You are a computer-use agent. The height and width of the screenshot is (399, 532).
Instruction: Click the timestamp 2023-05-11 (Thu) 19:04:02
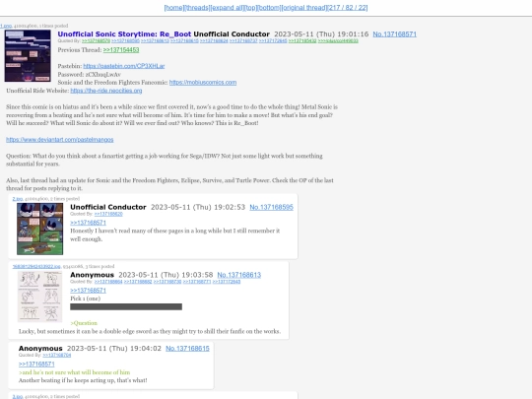pos(114,349)
